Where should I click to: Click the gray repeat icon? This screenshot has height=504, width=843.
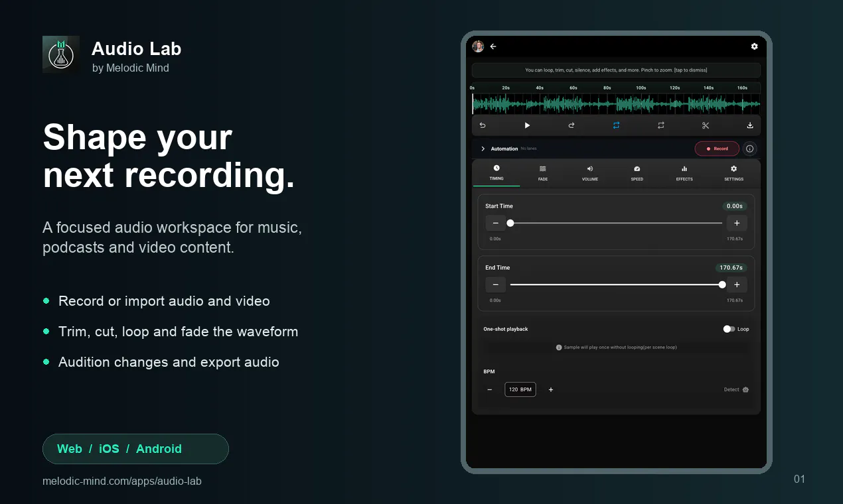(660, 125)
